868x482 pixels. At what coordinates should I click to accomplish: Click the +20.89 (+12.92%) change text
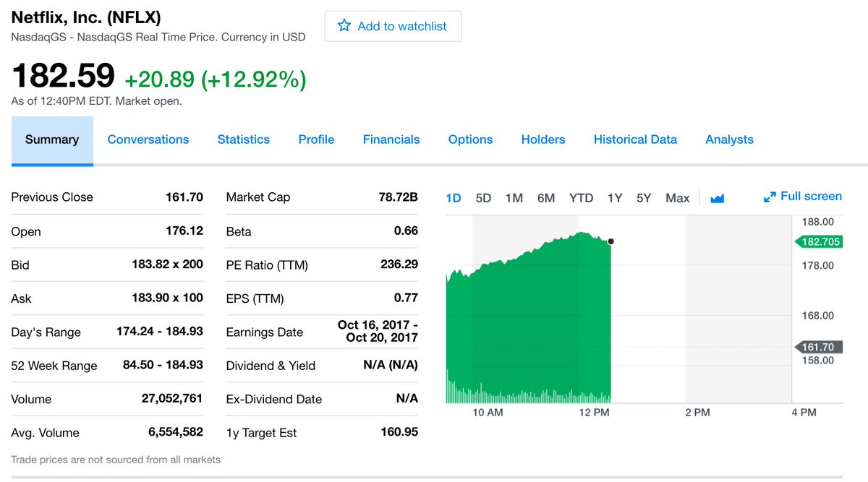[216, 79]
